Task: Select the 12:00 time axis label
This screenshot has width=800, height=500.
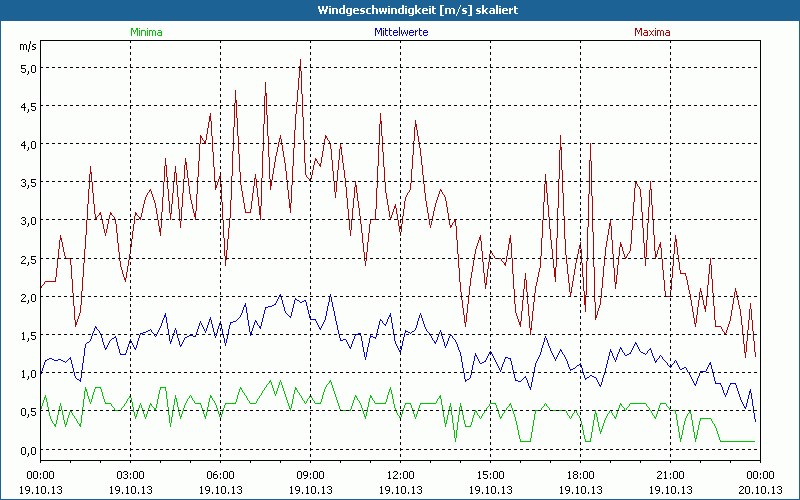Action: (x=400, y=474)
